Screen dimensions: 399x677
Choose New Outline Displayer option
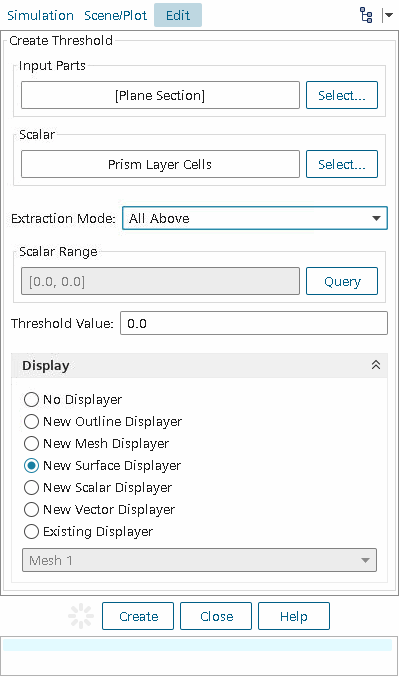(x=103, y=421)
